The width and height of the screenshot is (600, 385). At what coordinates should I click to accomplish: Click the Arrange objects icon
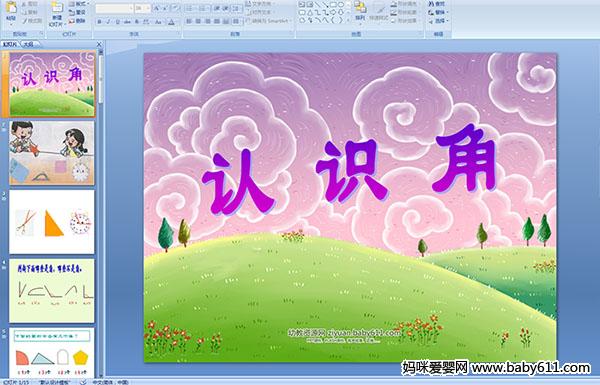pos(360,10)
